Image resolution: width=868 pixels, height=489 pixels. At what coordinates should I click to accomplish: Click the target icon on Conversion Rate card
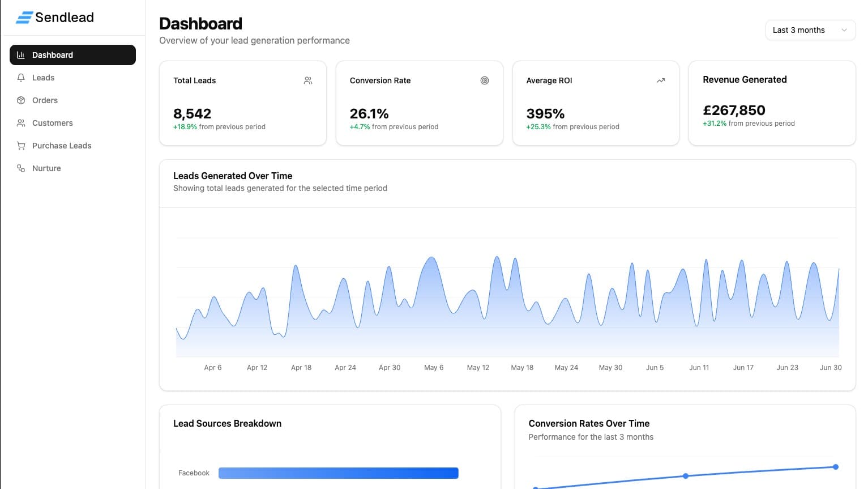485,80
